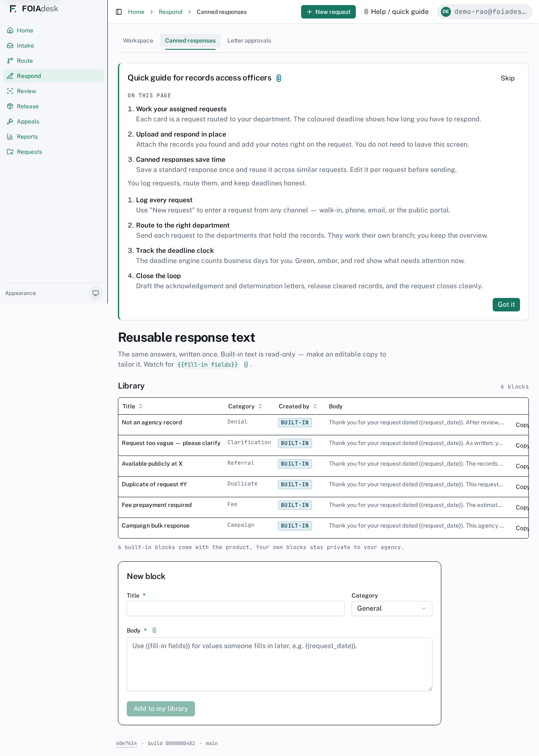Select Respond in the sidebar
Image resolution: width=539 pixels, height=756 pixels.
tap(53, 76)
